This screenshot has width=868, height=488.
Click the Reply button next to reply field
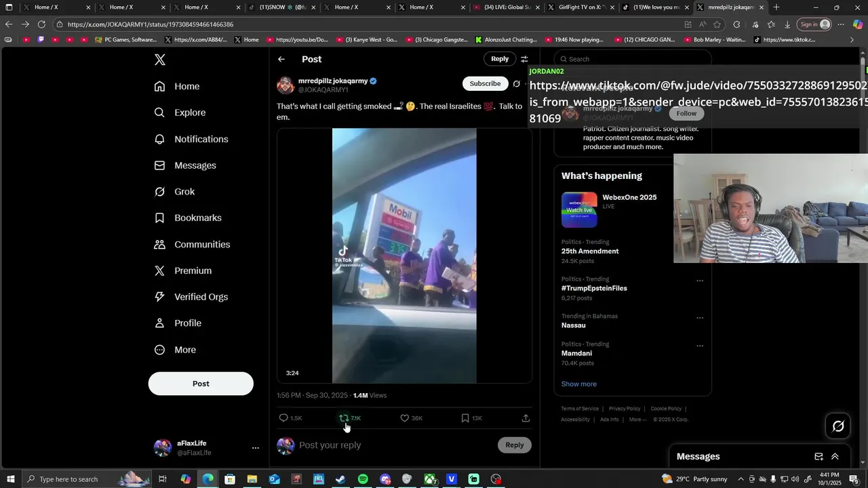(515, 445)
